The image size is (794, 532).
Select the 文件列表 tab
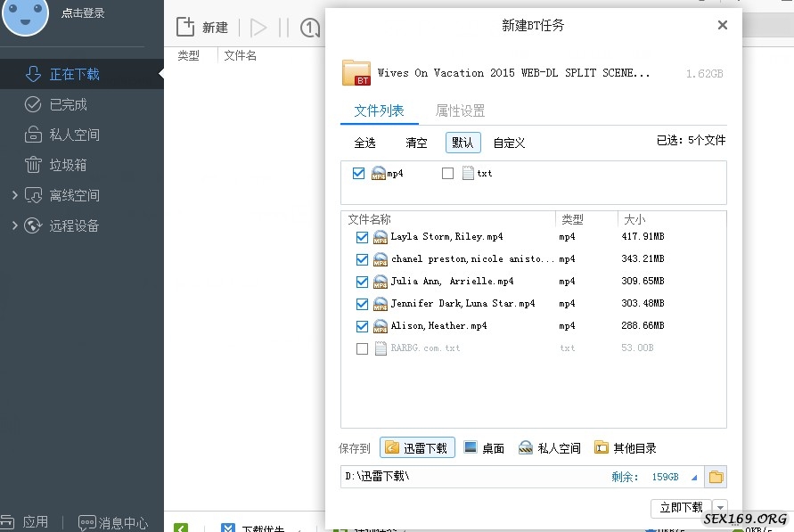[379, 110]
